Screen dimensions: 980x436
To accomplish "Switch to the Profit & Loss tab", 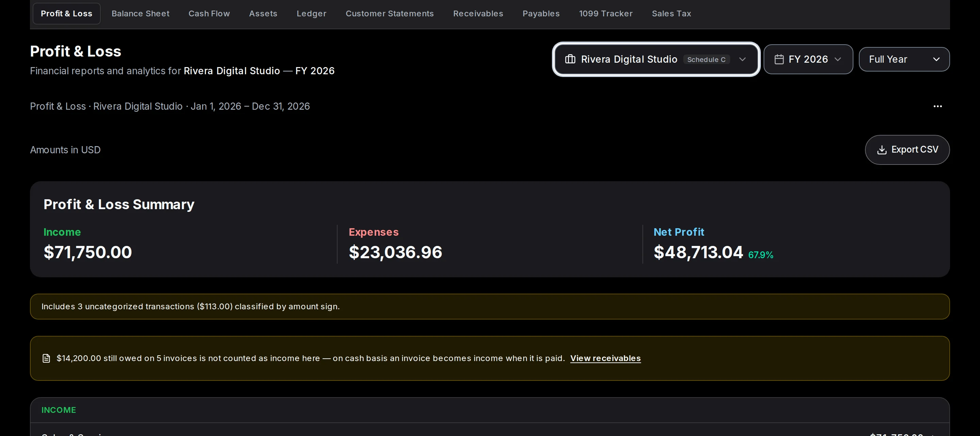I will (x=67, y=13).
